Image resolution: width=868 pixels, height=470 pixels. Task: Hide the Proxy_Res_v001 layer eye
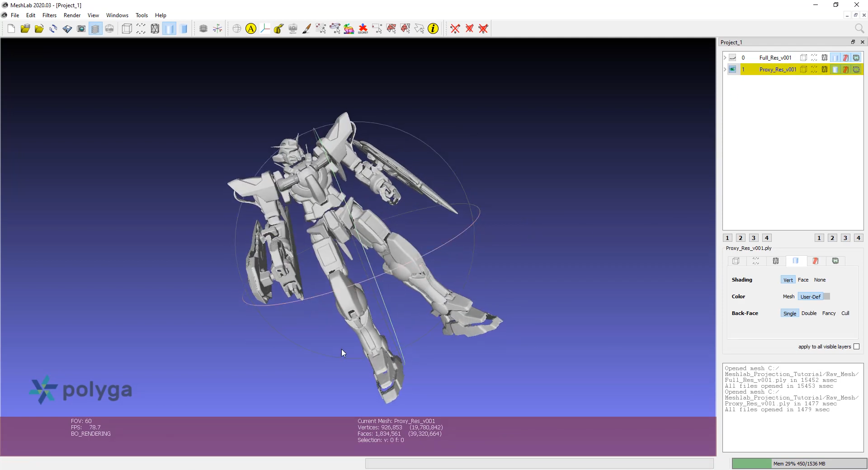732,70
